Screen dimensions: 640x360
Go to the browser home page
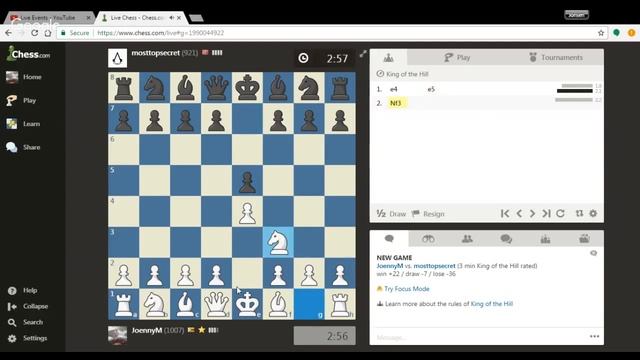48,33
